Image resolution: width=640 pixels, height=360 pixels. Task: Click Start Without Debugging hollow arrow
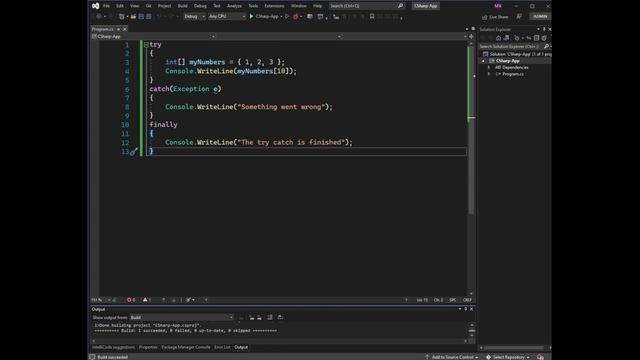(x=287, y=16)
